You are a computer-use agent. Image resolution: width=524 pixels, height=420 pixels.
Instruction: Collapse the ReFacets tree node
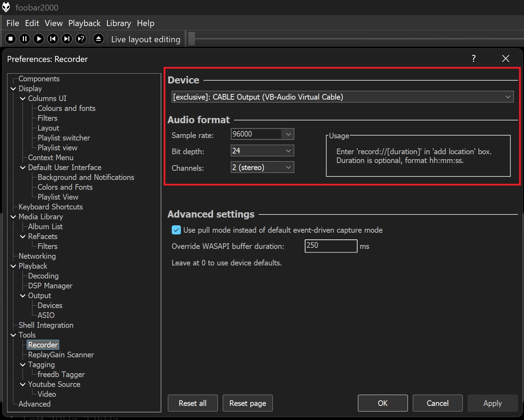tap(23, 237)
